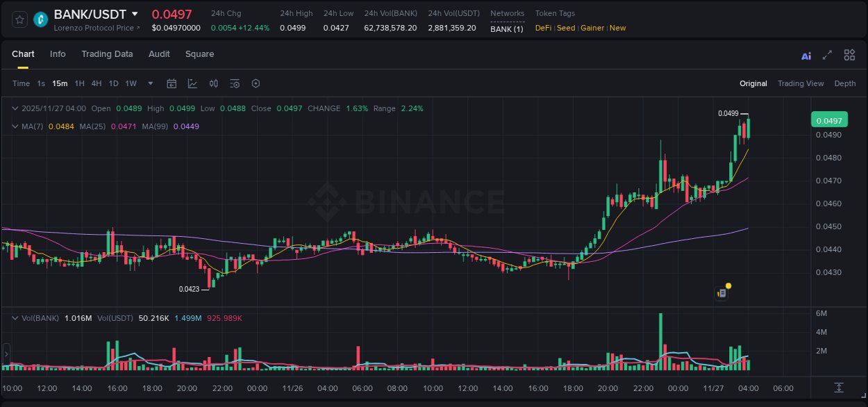Click the Gainer token tag link
This screenshot has width=868, height=407.
592,28
